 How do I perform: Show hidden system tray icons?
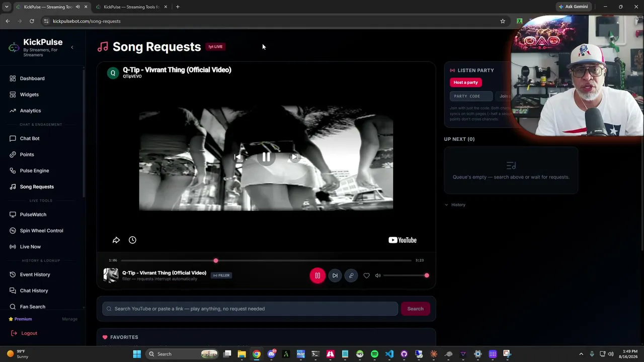coord(581,354)
